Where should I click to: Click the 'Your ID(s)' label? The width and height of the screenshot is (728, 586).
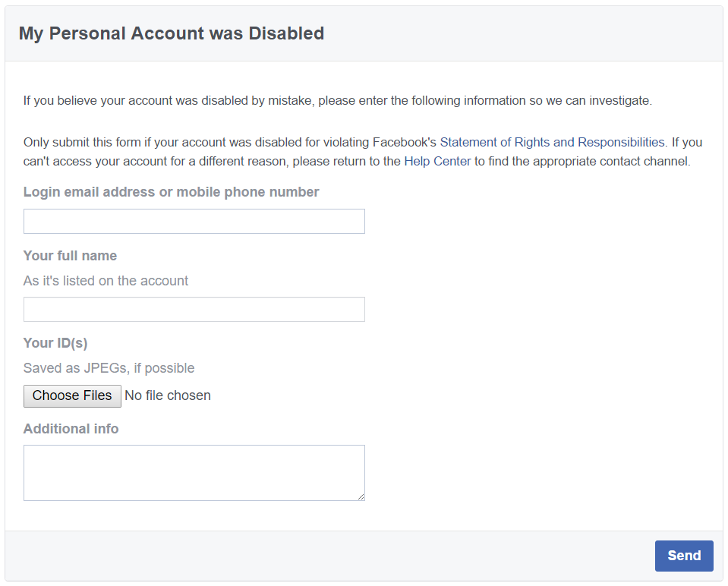click(55, 342)
